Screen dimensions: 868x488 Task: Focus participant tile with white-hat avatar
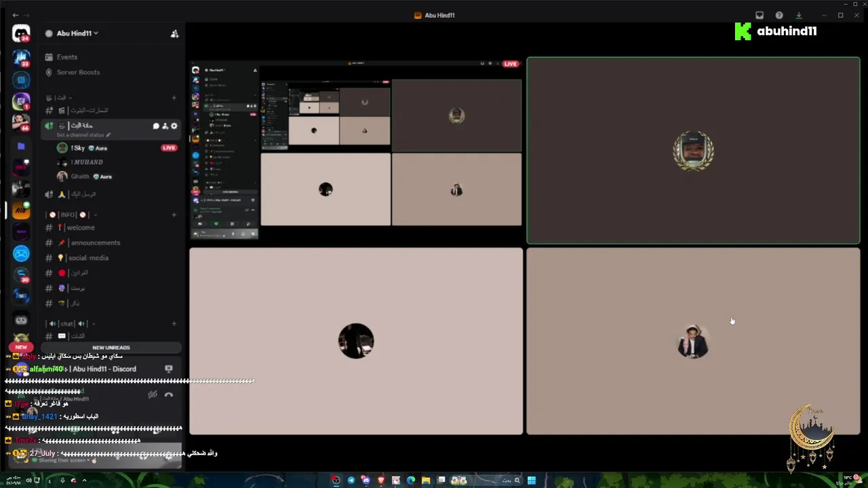[693, 341]
